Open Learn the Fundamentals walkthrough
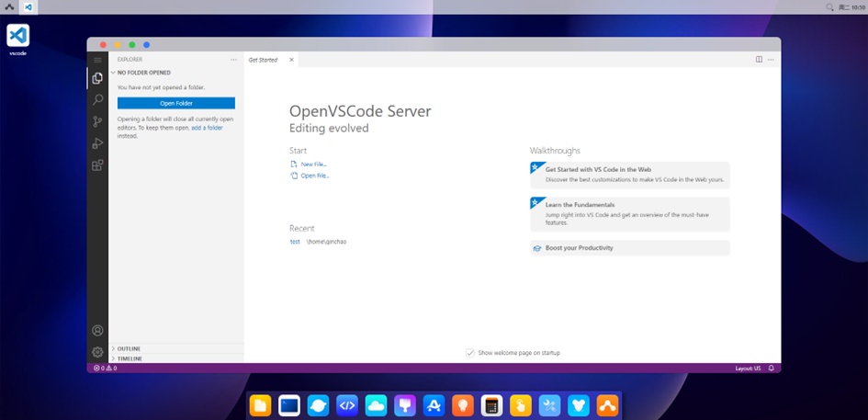This screenshot has height=420, width=868. 630,214
